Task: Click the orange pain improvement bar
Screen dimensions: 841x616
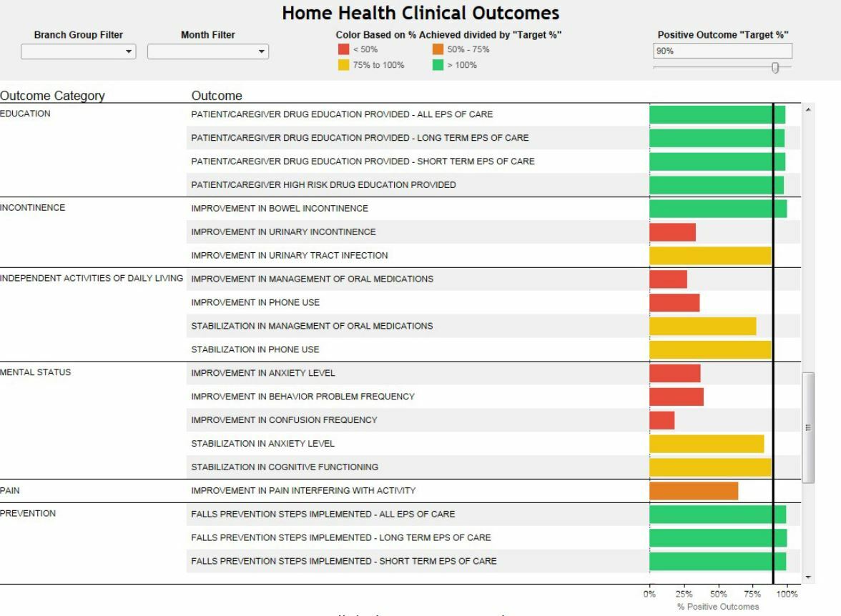Action: 694,490
